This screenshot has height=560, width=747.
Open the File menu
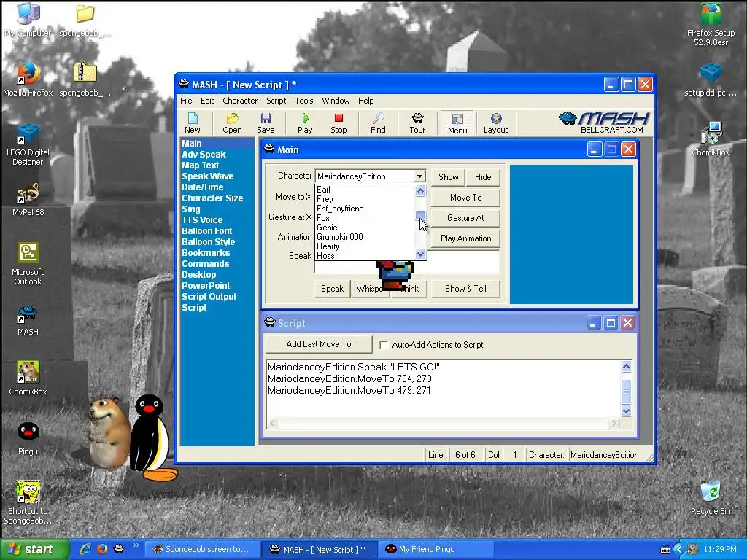(186, 101)
